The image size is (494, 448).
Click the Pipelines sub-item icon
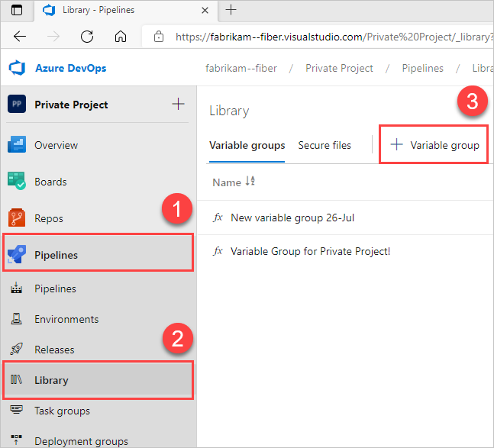tap(16, 288)
